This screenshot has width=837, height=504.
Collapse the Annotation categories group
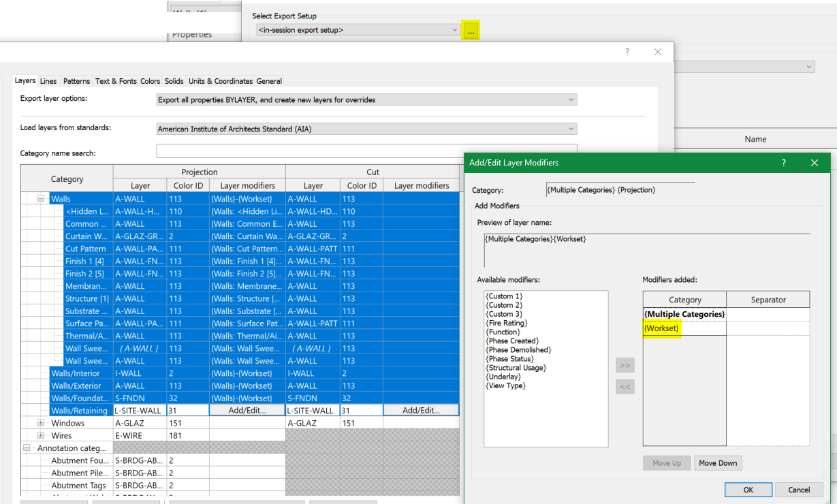(x=27, y=448)
